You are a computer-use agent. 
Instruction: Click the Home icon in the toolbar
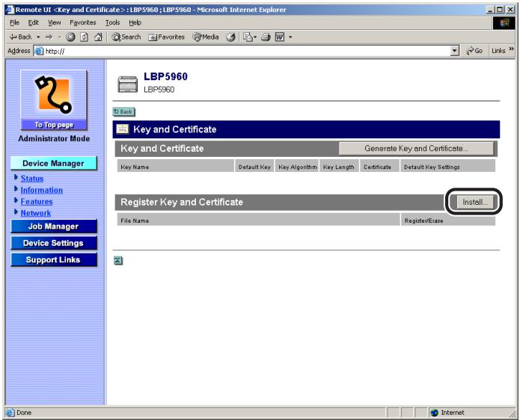98,37
